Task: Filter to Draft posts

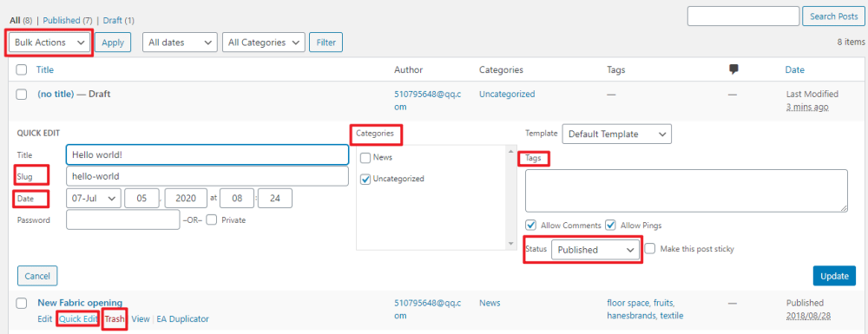Action: click(113, 21)
